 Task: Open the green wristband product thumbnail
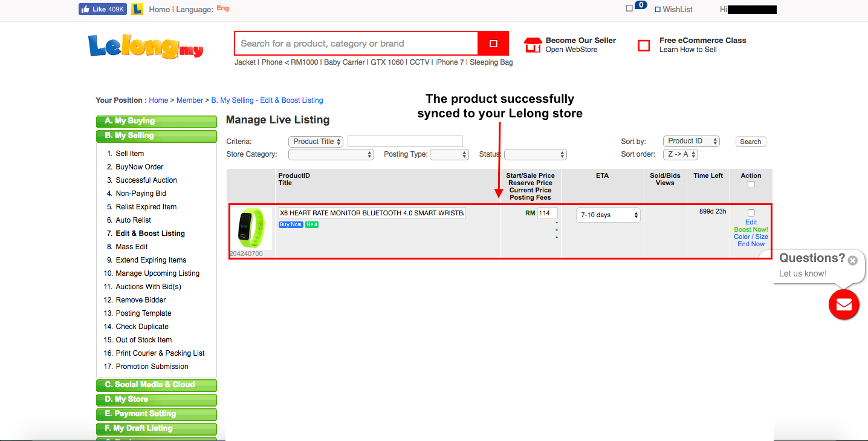coord(251,229)
